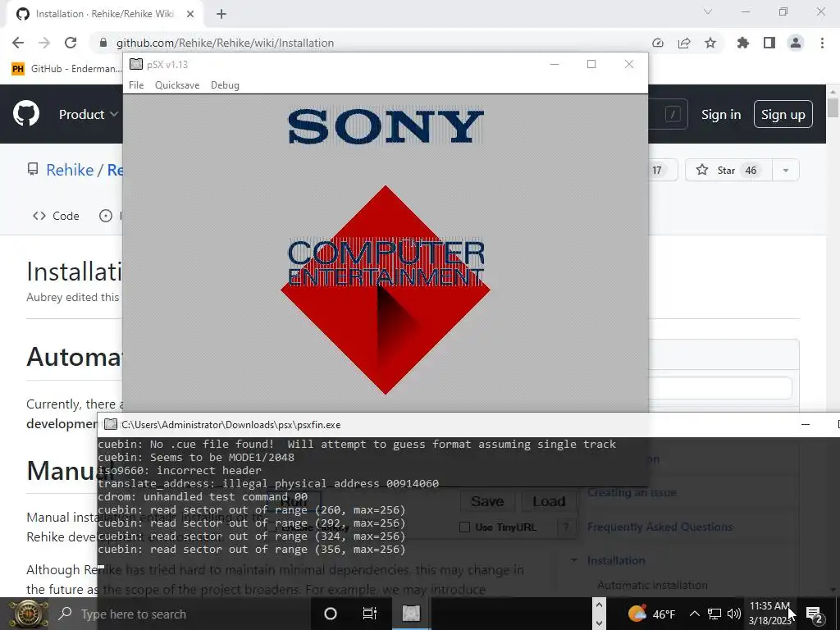Click the Issues circle icon tab

[106, 216]
